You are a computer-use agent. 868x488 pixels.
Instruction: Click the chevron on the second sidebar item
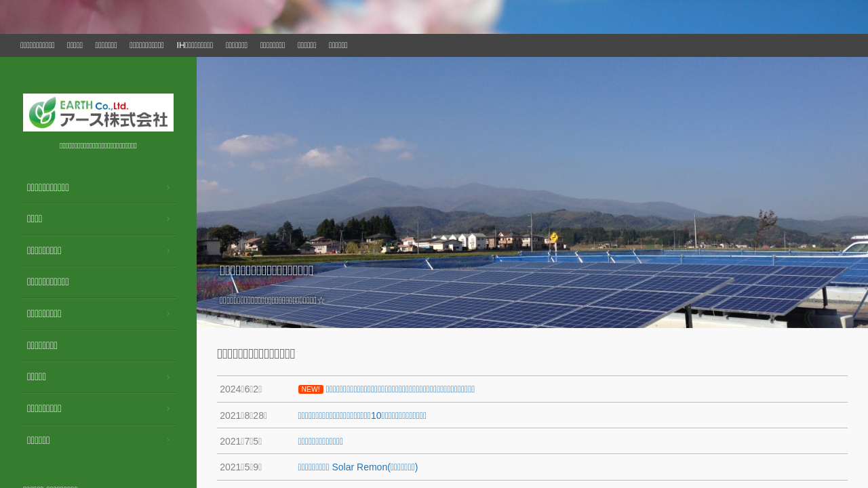pos(168,219)
